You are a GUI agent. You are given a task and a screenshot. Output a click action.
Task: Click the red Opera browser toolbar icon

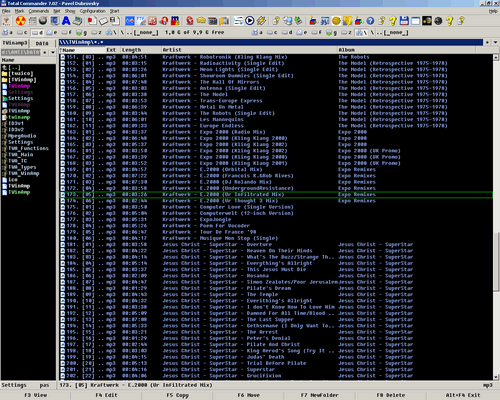coord(164,21)
